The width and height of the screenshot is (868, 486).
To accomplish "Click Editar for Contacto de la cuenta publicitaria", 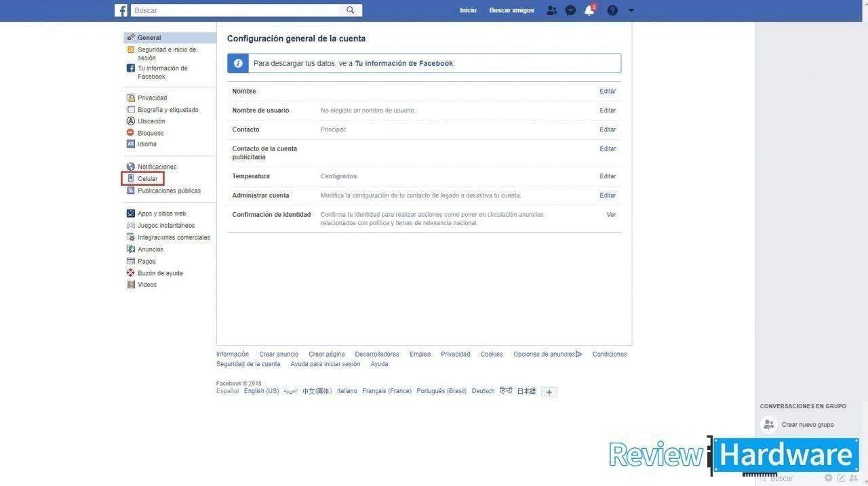I will click(x=608, y=148).
